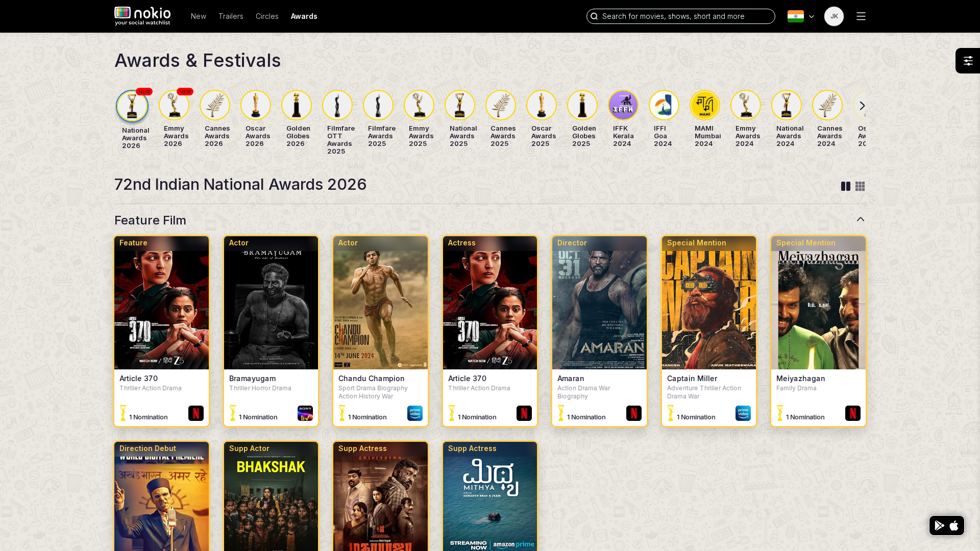Image resolution: width=980 pixels, height=551 pixels.
Task: Open the Trailers page
Action: [x=231, y=16]
